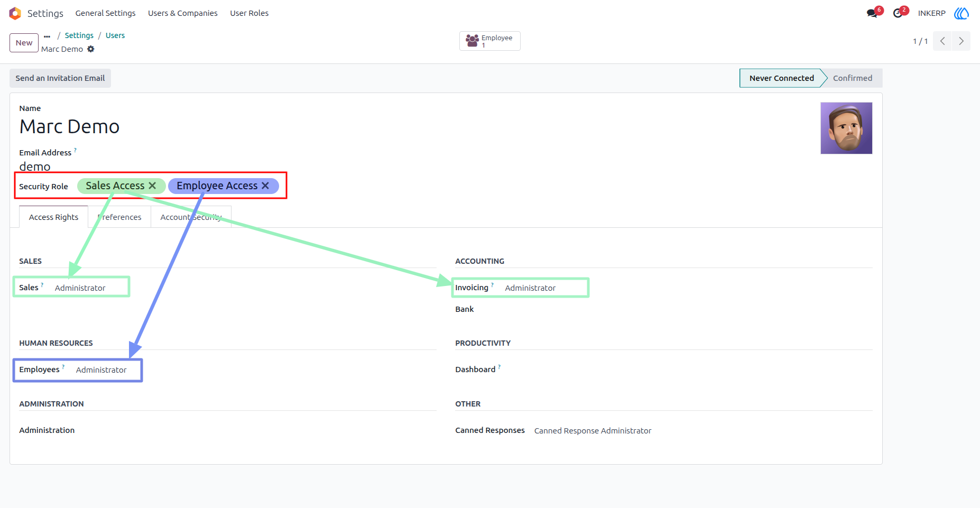The height and width of the screenshot is (508, 980).
Task: Go to Settings breadcrumb link
Action: pyautogui.click(x=79, y=35)
